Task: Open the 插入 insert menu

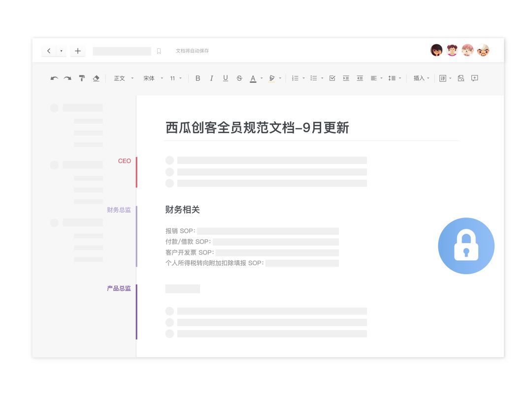Action: pos(421,78)
